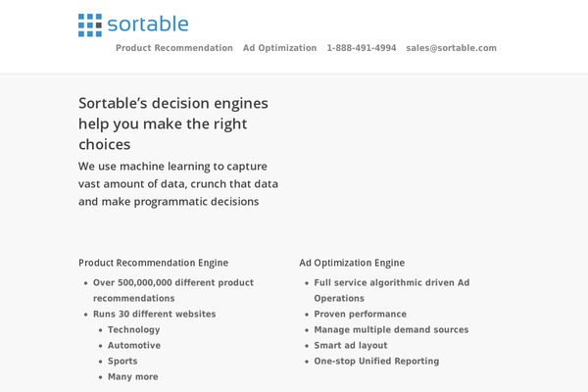Image resolution: width=588 pixels, height=392 pixels.
Task: Click the Technology list item
Action: point(134,329)
